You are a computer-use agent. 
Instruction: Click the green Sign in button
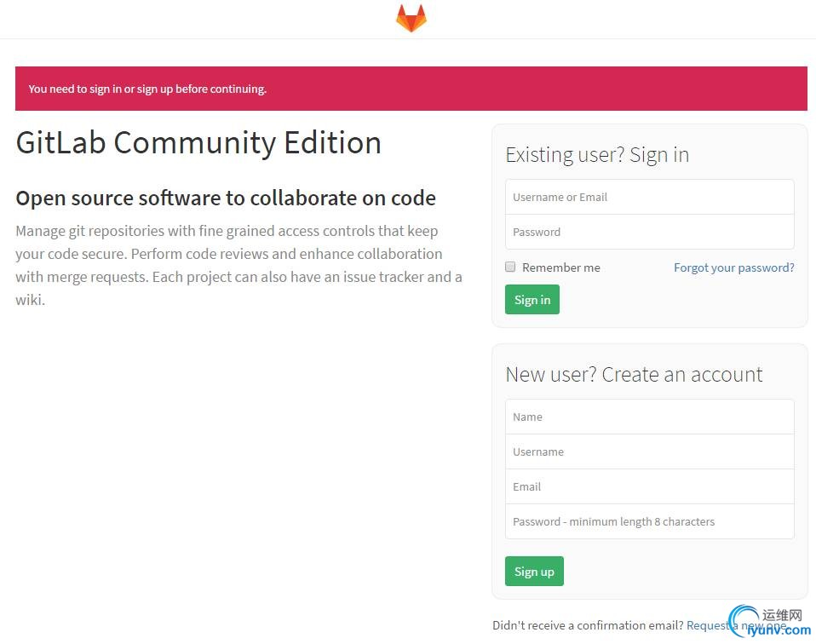tap(532, 299)
